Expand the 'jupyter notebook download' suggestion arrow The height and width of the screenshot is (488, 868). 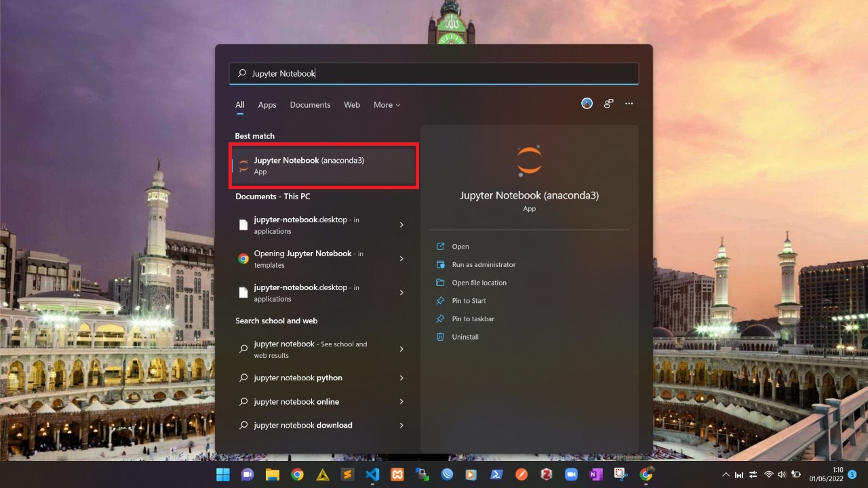coord(401,426)
